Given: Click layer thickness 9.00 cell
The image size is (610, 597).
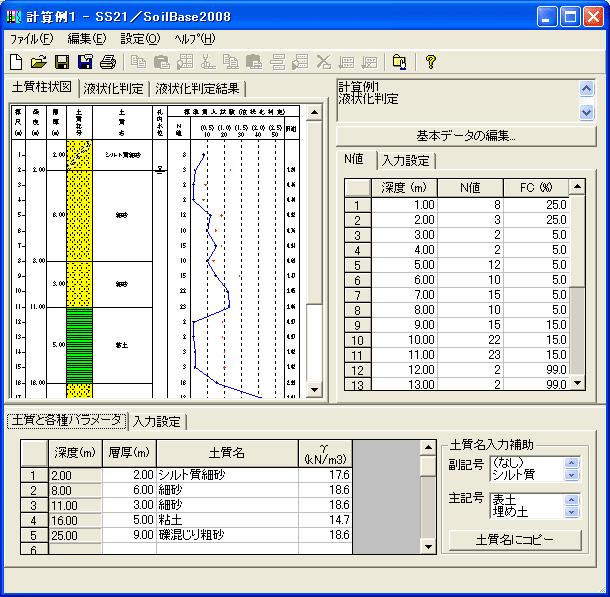Looking at the screenshot, I should coord(129,535).
